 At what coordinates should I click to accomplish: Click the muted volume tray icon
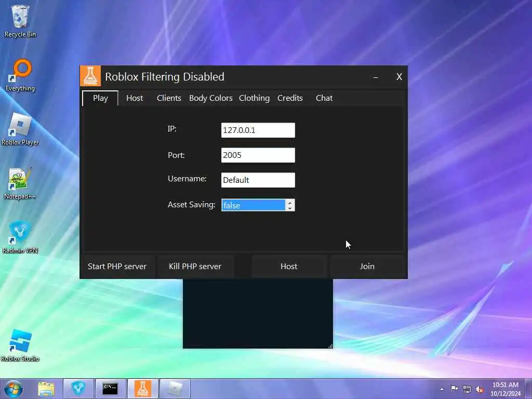480,390
